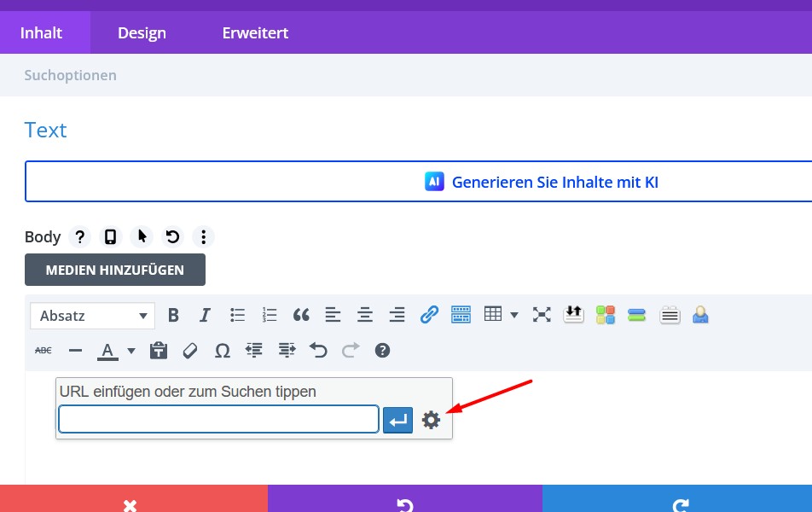Image resolution: width=812 pixels, height=512 pixels.
Task: Toggle responsive phone icon for Body
Action: [110, 237]
